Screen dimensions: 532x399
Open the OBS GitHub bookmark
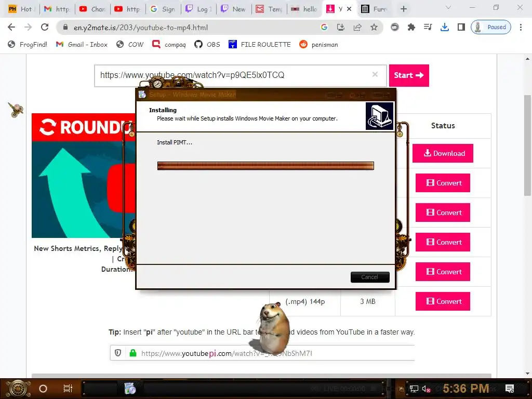[207, 45]
